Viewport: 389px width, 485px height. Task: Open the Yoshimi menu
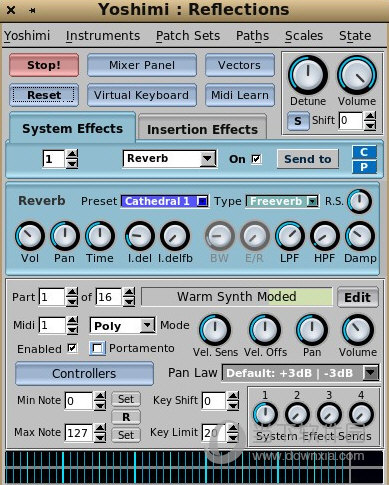(27, 35)
